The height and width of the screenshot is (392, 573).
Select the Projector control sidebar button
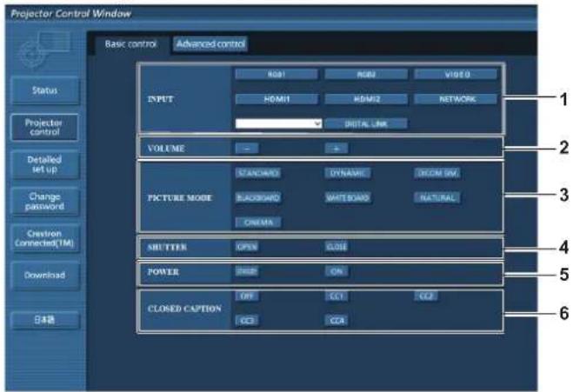[44, 127]
